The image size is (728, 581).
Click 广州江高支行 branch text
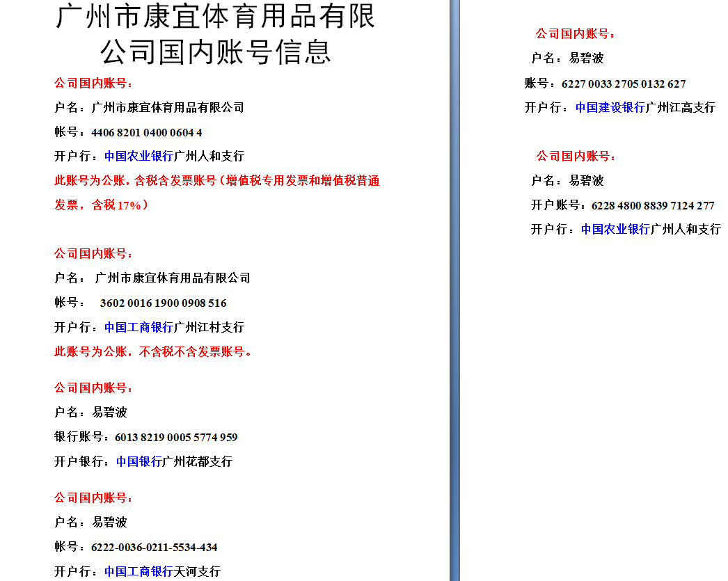click(x=680, y=108)
